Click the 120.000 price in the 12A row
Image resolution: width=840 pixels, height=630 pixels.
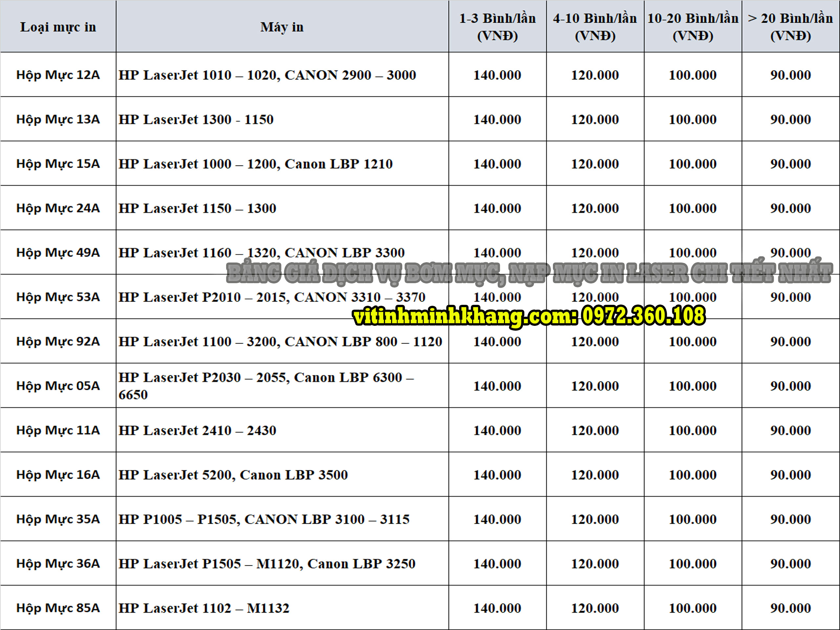click(595, 75)
